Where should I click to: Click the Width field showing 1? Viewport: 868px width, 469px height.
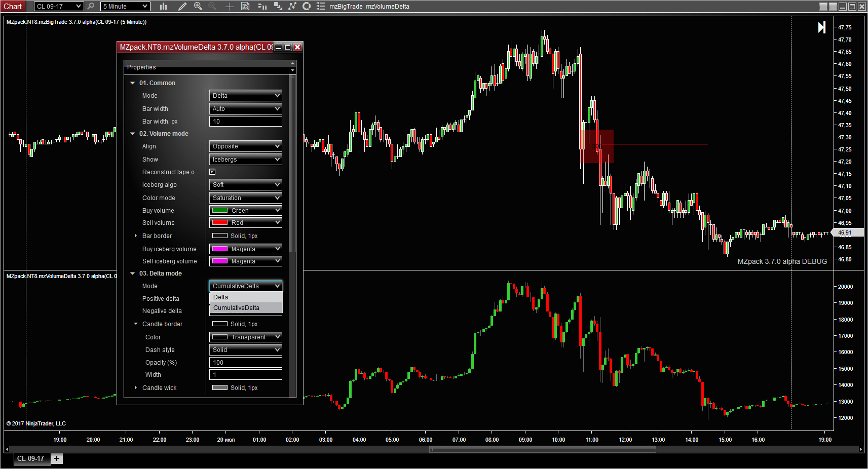[x=246, y=374]
